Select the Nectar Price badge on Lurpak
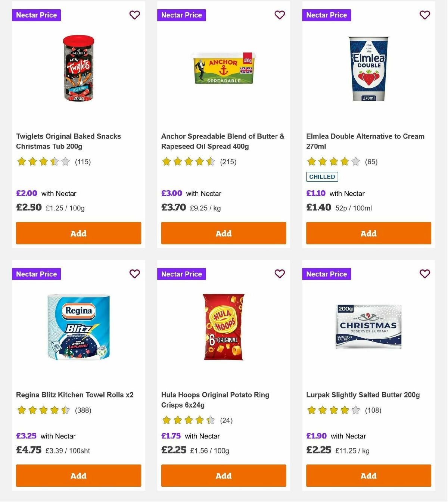 click(x=326, y=274)
